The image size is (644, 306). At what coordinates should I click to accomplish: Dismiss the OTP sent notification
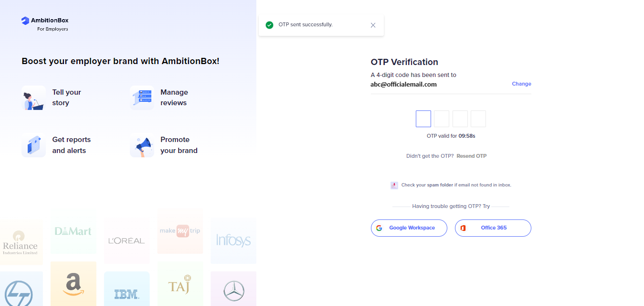pyautogui.click(x=373, y=25)
